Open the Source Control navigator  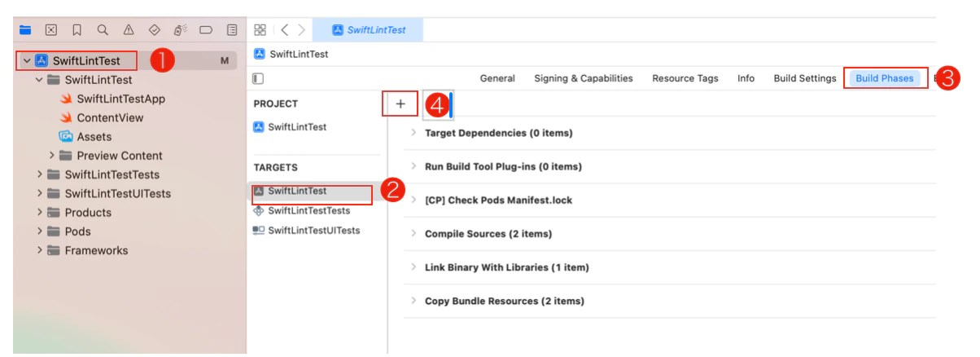click(x=50, y=30)
